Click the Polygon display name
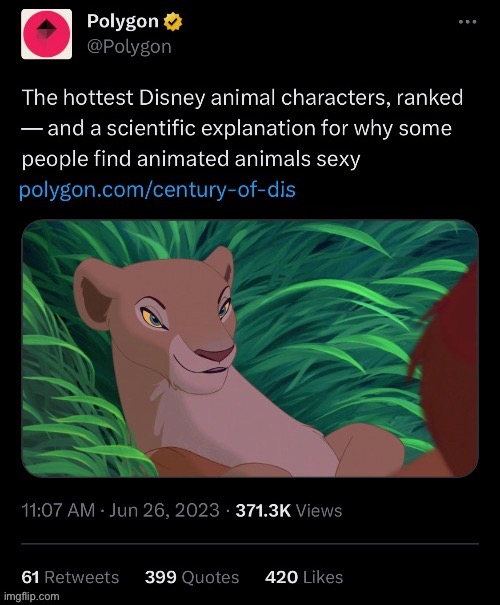 (123, 21)
